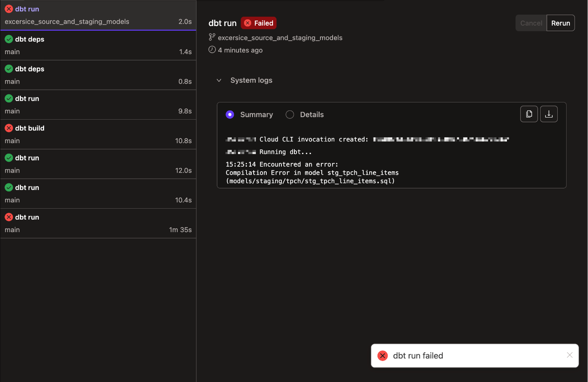The image size is (588, 382).
Task: Click the 'Compilation Error in model stg_tpch_line_items' line
Action: (312, 173)
